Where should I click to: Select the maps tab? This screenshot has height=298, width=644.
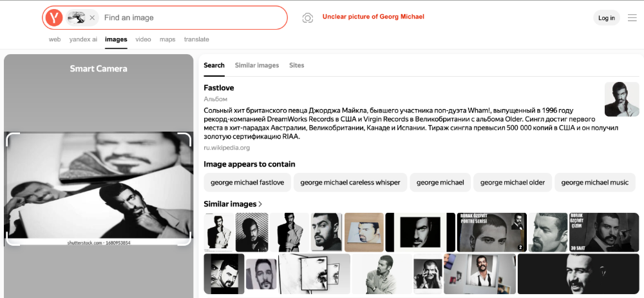click(x=167, y=39)
